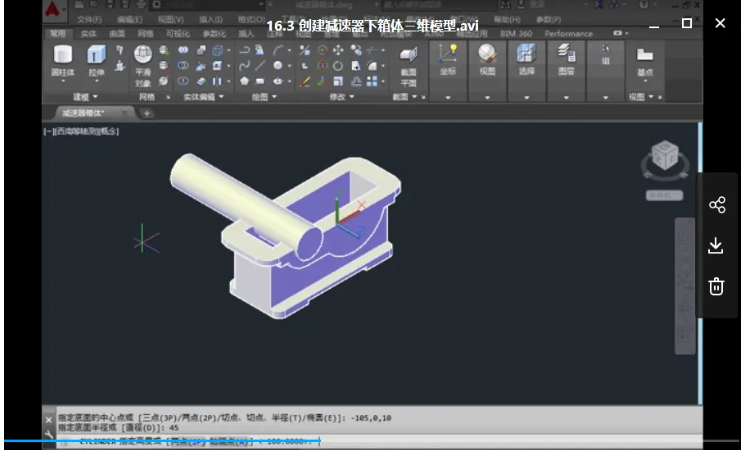
Task: Open the AutoCAD application menu logo
Action: pyautogui.click(x=52, y=9)
